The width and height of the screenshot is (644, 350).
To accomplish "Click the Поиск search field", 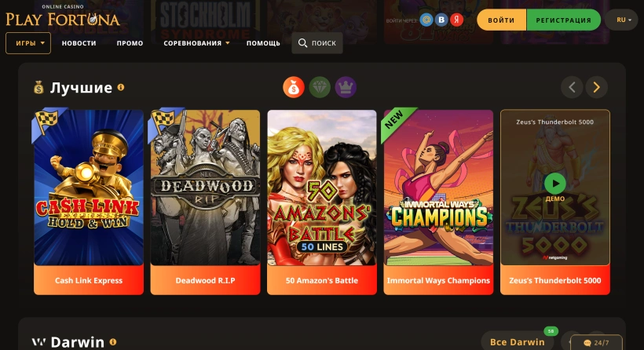I will 317,43.
